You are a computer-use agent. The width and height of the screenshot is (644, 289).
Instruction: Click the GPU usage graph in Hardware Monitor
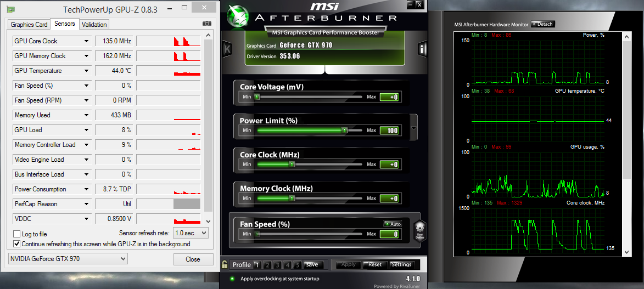coord(537,174)
